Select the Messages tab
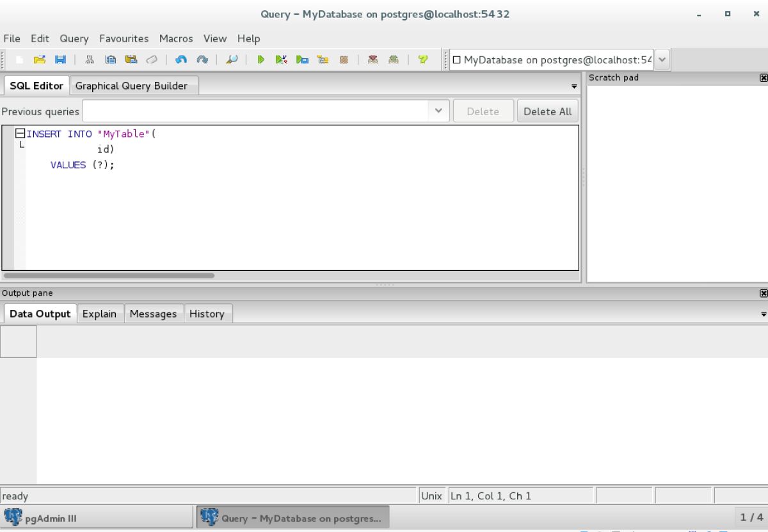768x532 pixels. click(x=153, y=314)
